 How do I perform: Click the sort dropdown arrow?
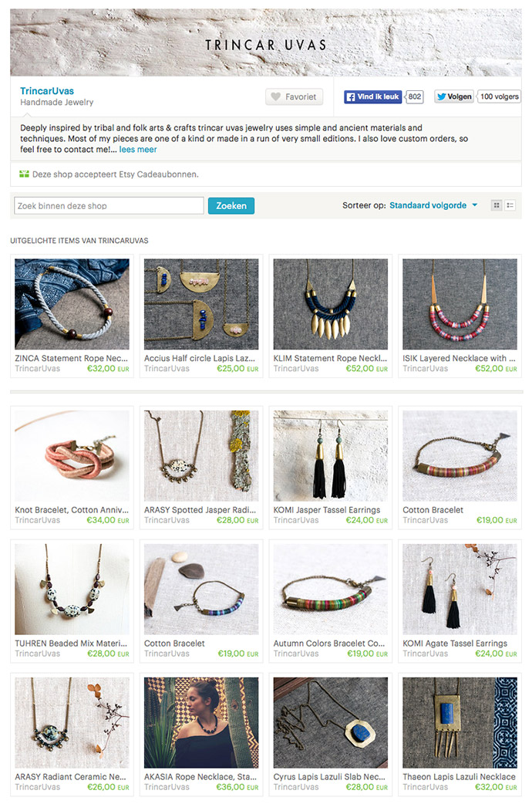475,205
